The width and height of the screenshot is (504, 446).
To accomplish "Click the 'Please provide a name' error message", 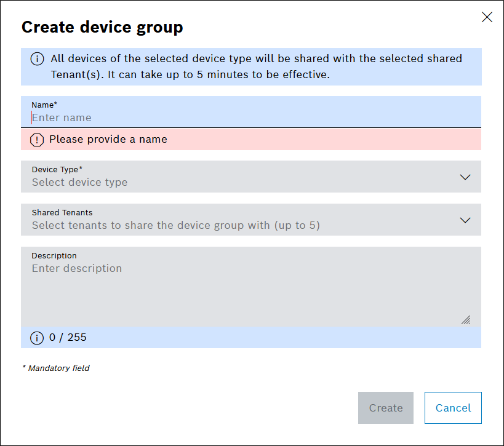I will (x=108, y=139).
